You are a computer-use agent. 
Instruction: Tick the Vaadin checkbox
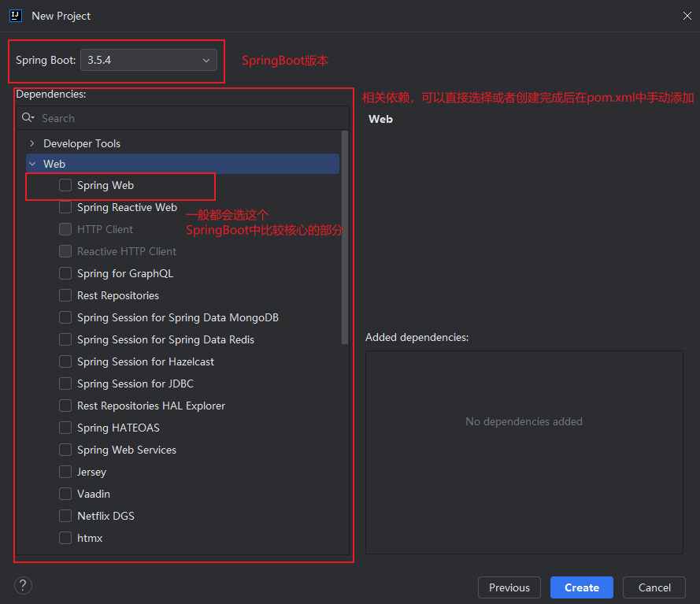click(x=65, y=494)
